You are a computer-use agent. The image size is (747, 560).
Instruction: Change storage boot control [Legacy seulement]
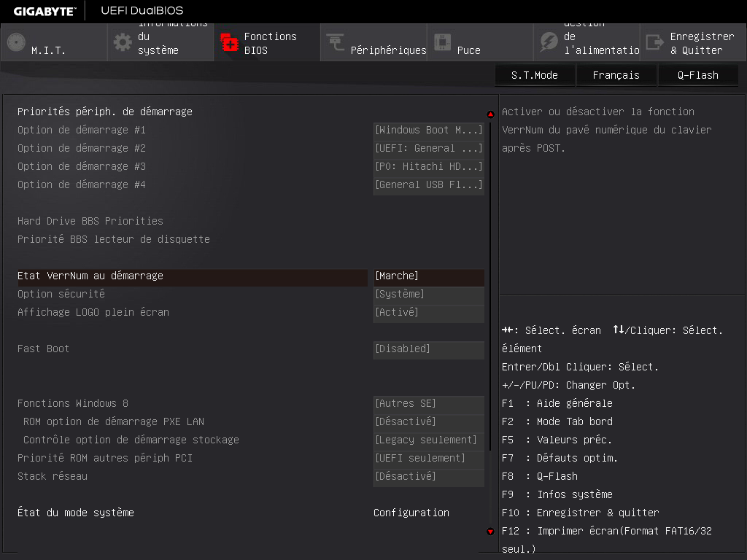[x=429, y=440]
